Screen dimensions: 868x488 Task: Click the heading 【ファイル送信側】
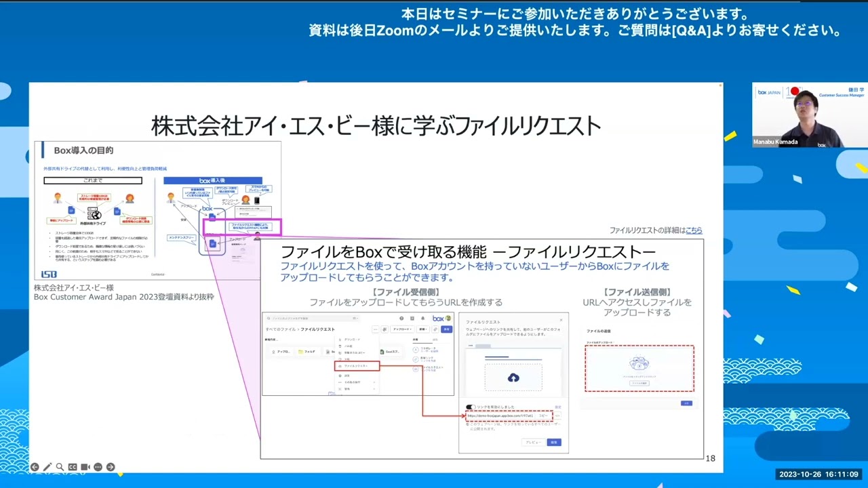[637, 292]
